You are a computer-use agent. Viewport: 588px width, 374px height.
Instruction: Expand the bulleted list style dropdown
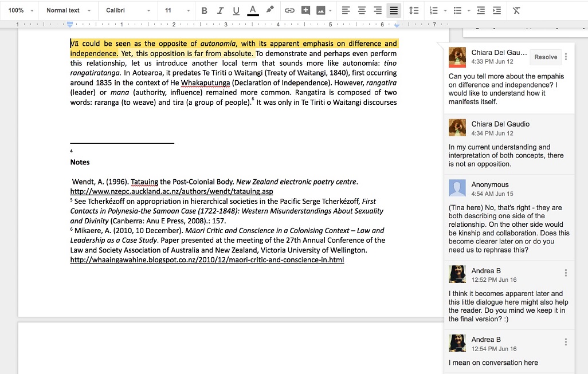469,10
